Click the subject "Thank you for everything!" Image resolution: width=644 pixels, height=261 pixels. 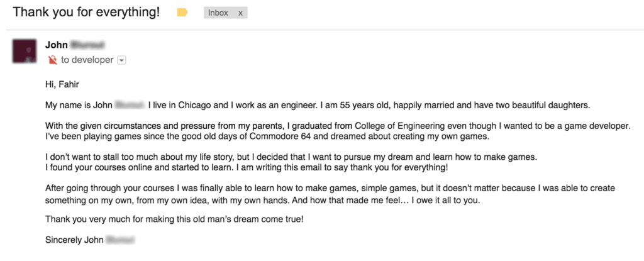coord(86,13)
